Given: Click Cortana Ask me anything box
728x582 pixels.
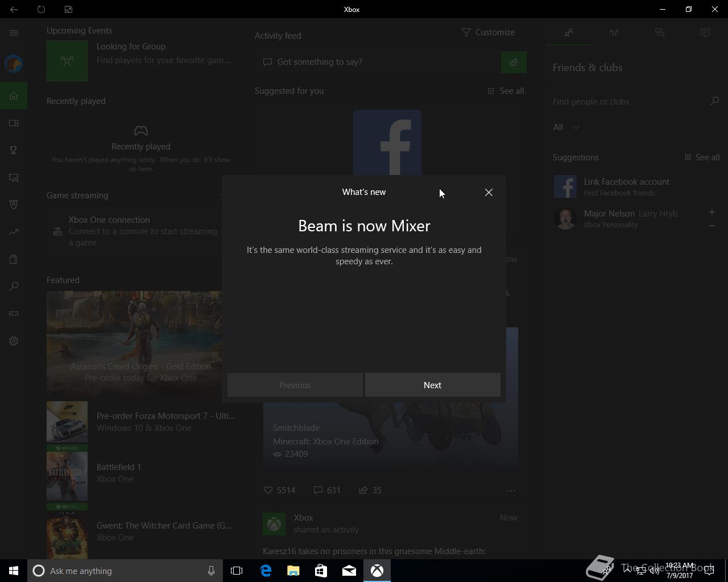Looking at the screenshot, I should pyautogui.click(x=125, y=571).
